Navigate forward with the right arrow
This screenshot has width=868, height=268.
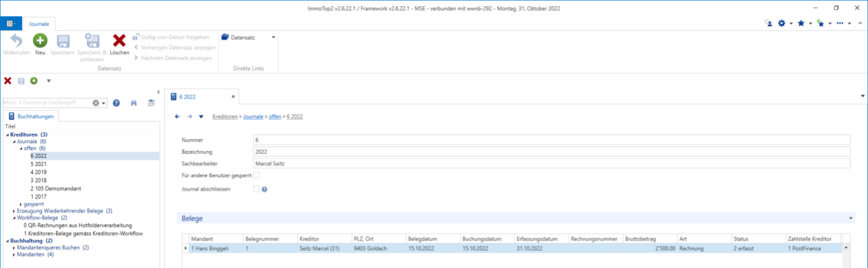190,116
